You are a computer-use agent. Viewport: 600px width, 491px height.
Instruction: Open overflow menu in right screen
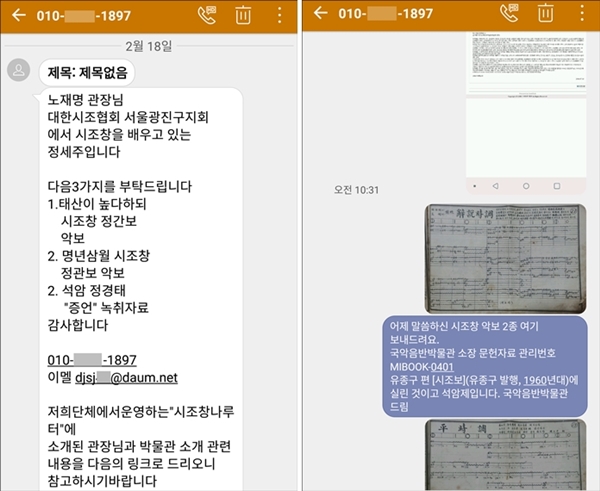click(582, 13)
